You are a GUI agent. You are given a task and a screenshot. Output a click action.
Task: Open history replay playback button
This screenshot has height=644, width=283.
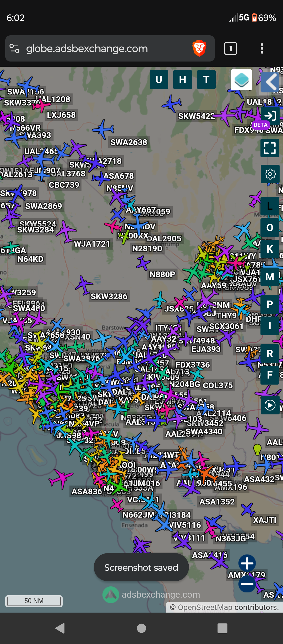pyautogui.click(x=270, y=405)
